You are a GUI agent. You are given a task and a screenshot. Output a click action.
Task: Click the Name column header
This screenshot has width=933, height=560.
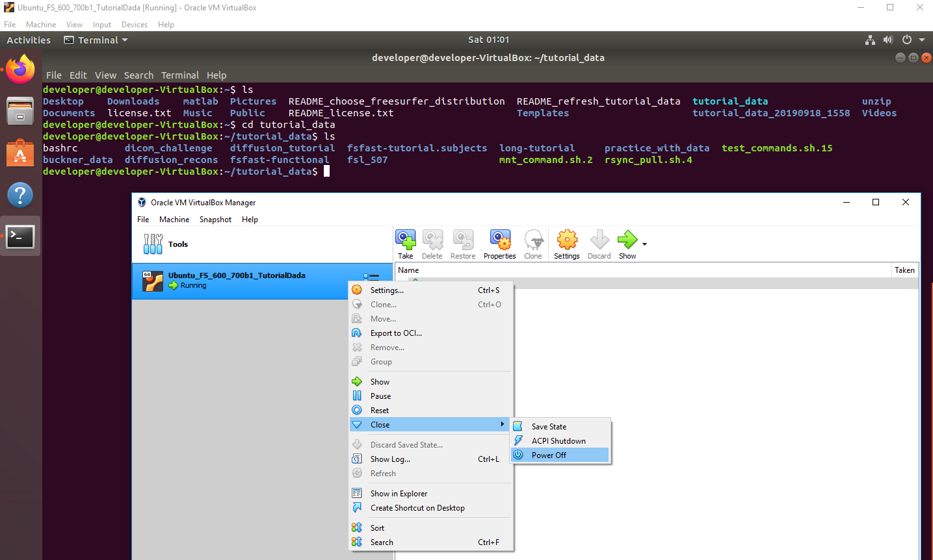[x=408, y=270]
